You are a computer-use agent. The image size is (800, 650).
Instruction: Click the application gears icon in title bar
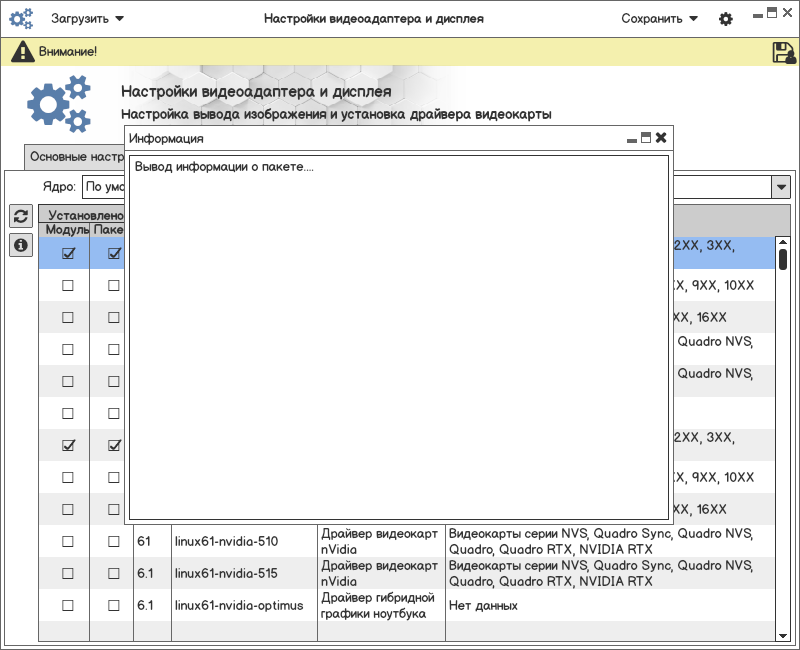21,19
